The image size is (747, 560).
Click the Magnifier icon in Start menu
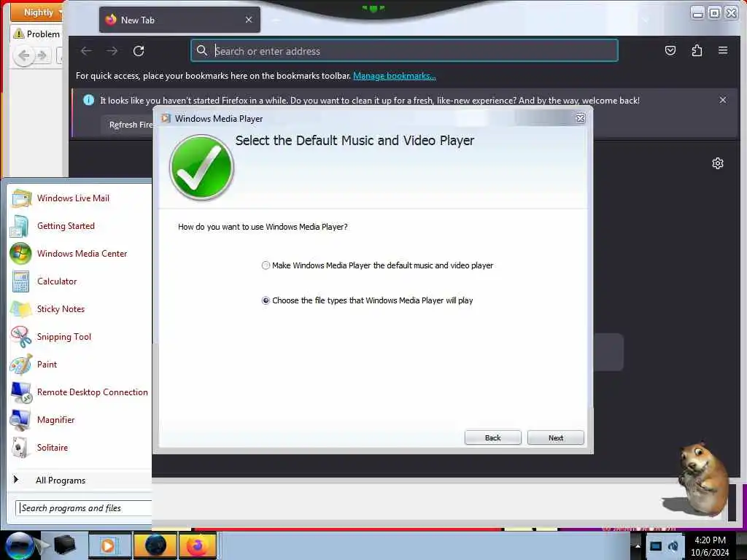[x=20, y=419]
